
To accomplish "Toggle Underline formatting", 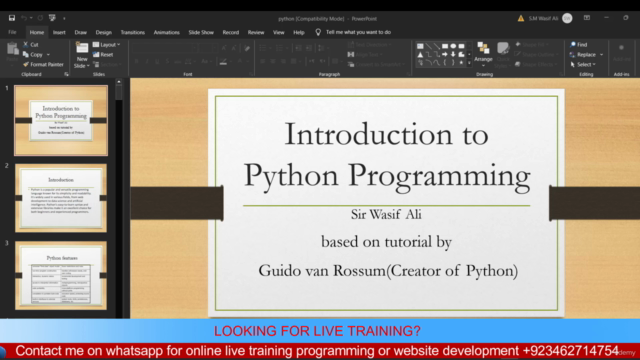I will click(157, 61).
